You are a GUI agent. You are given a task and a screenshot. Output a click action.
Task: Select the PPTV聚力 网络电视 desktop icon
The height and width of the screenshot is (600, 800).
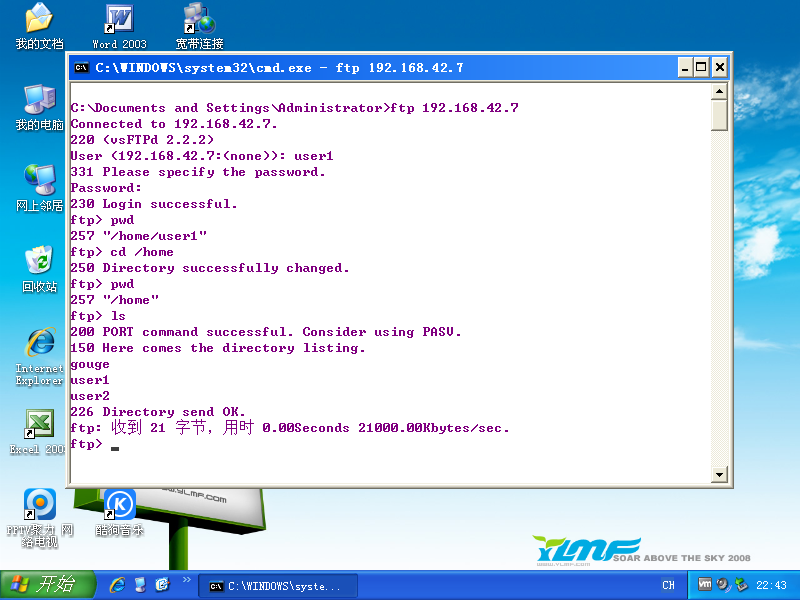point(39,518)
